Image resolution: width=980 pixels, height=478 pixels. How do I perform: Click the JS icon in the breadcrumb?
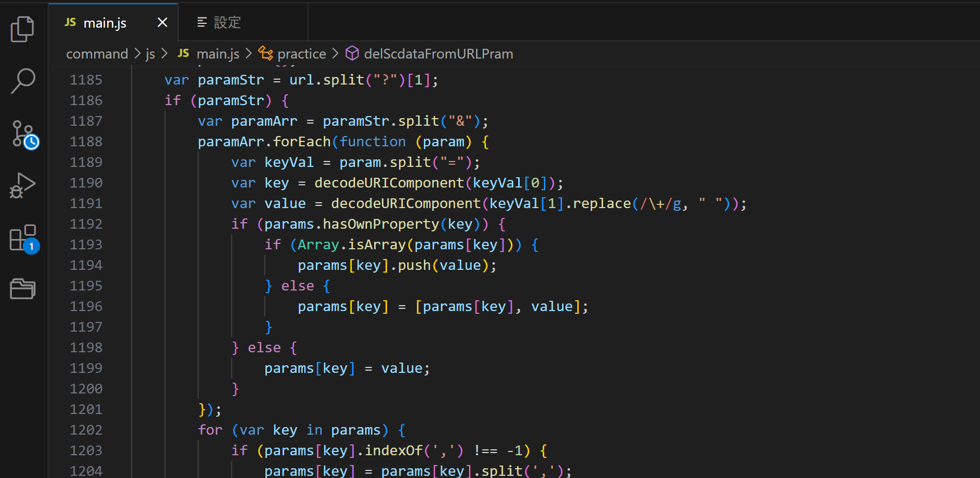tap(184, 53)
